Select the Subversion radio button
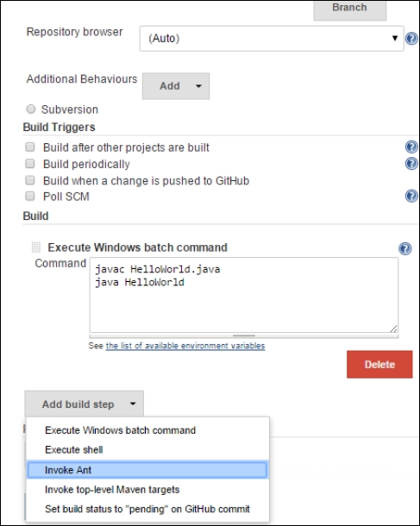Image resolution: width=420 pixels, height=526 pixels. click(x=31, y=109)
